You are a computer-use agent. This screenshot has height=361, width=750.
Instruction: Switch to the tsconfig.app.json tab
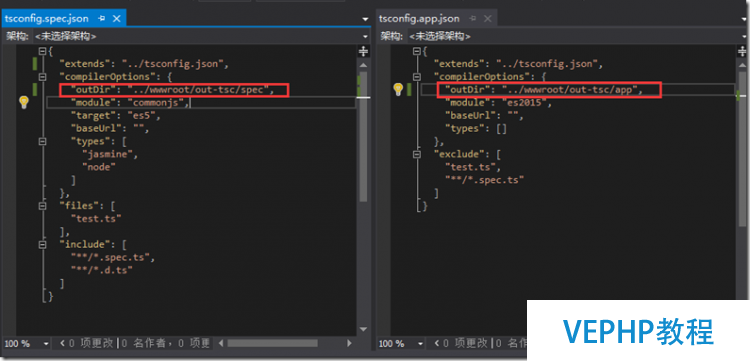419,19
